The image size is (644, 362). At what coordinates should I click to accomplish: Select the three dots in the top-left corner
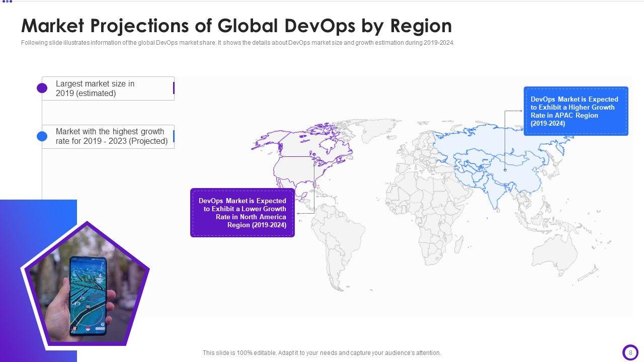[x=7, y=2]
